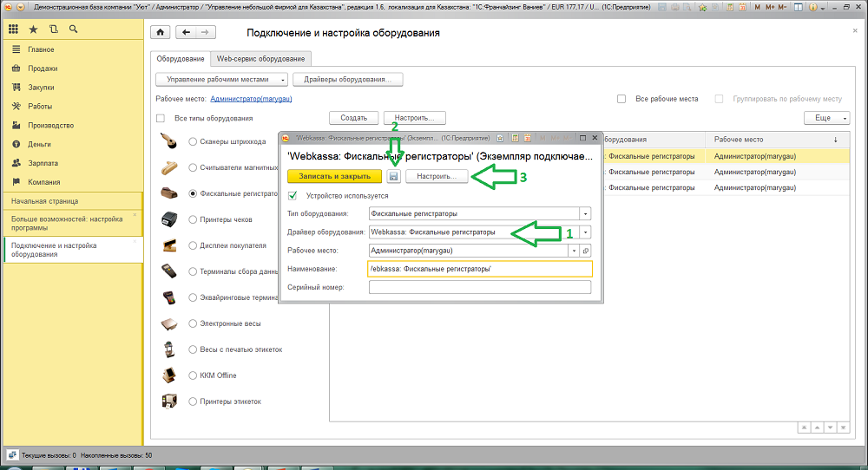Open Деньги section in sidebar
The width and height of the screenshot is (868, 470).
tap(39, 144)
